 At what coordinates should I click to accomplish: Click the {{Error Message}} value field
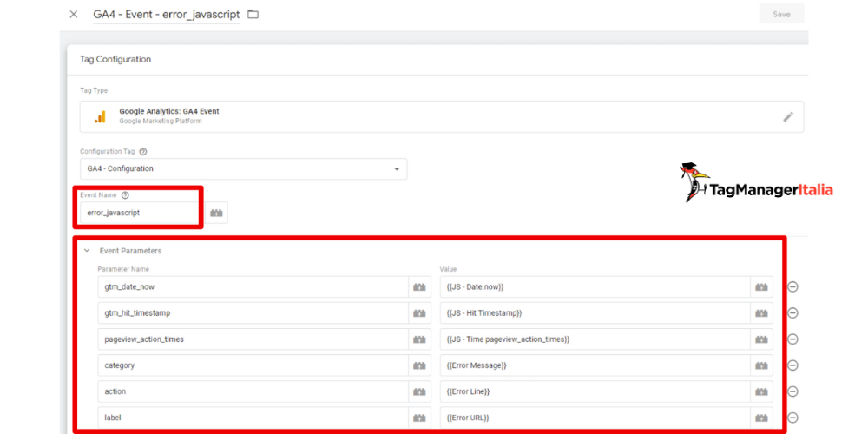pyautogui.click(x=595, y=365)
